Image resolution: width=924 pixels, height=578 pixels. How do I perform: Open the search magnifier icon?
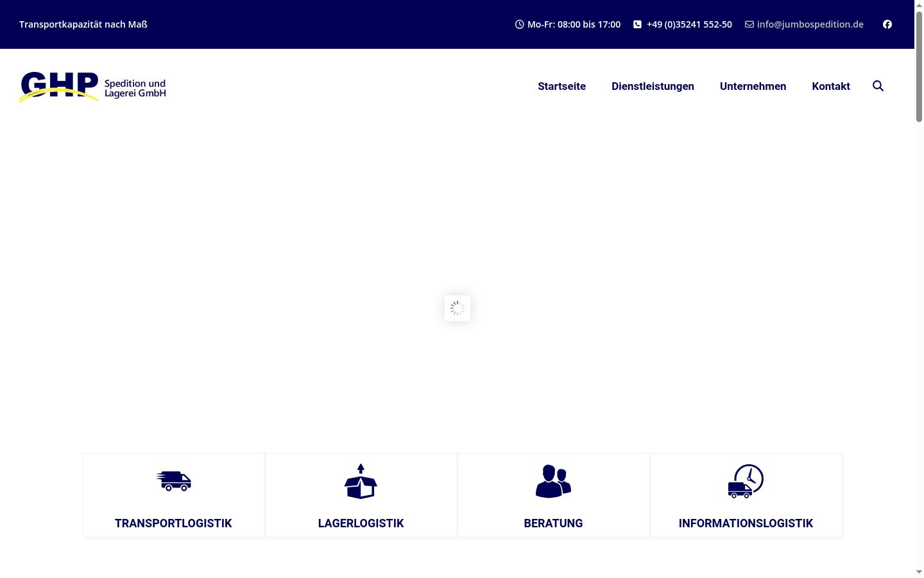coord(878,86)
